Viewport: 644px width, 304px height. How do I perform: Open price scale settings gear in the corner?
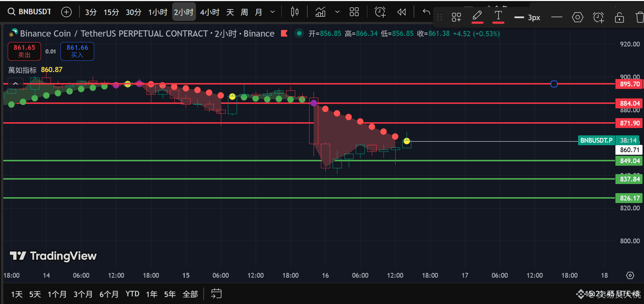click(x=630, y=275)
